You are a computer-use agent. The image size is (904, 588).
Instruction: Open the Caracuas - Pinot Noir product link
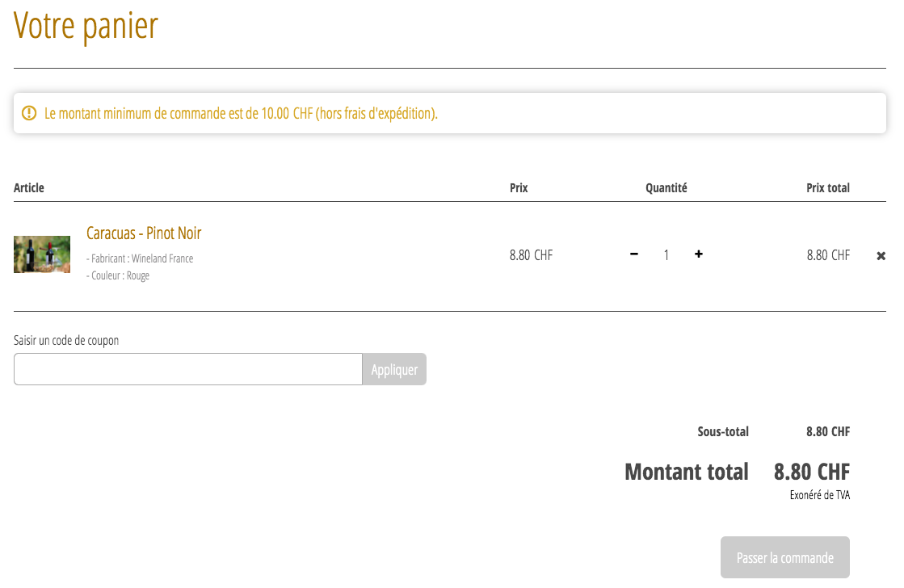144,233
